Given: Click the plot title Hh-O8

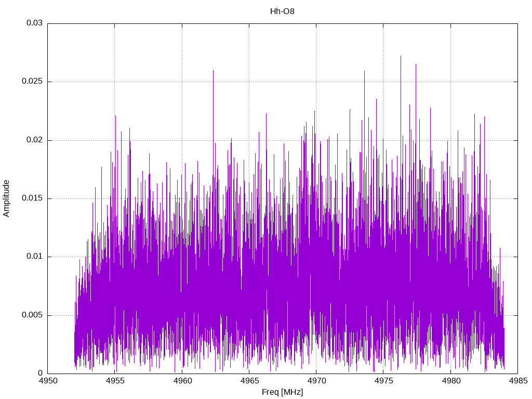Looking at the screenshot, I should (282, 11).
